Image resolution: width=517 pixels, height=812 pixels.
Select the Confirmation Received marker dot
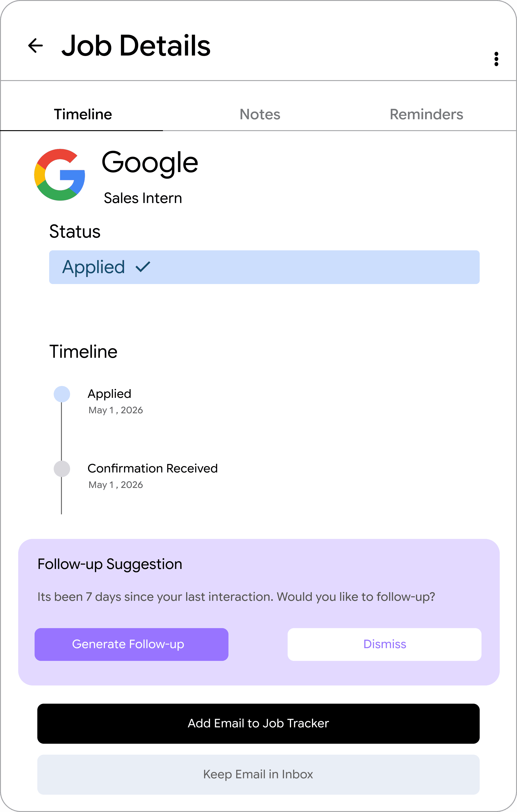(x=62, y=469)
